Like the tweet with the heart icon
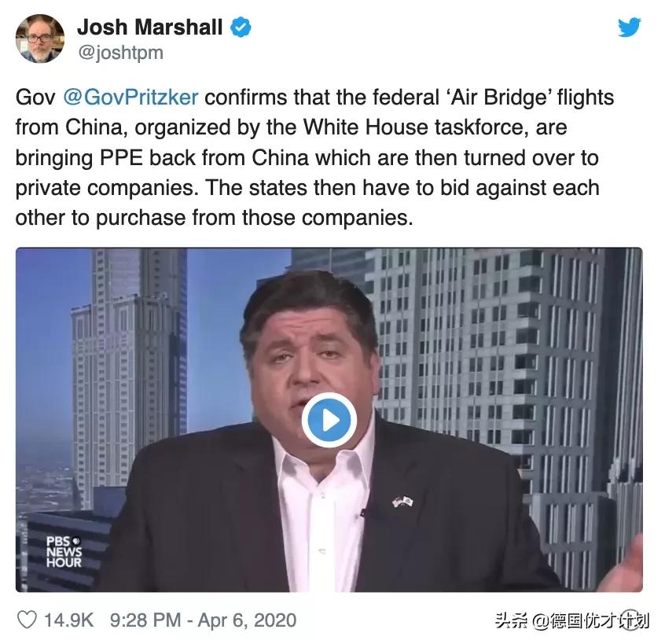This screenshot has width=665, height=644. pos(28,620)
